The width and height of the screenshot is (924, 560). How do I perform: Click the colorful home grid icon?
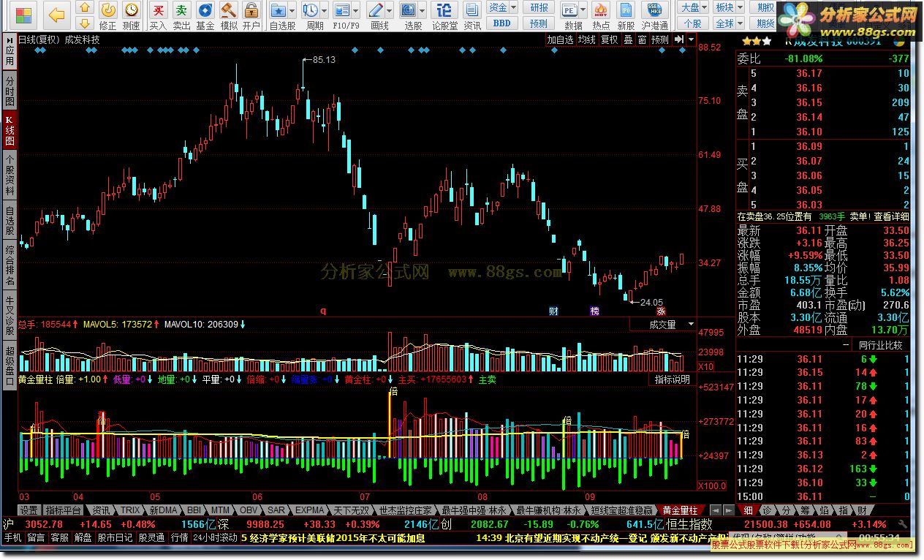coord(24,15)
